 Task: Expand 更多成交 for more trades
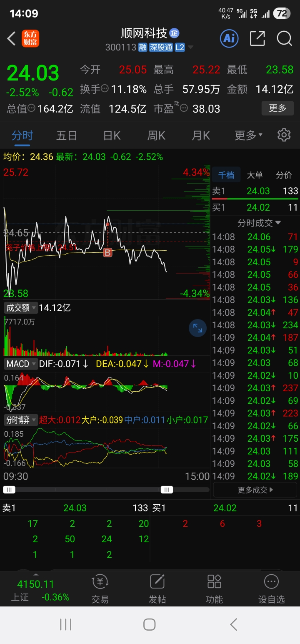[x=255, y=490]
